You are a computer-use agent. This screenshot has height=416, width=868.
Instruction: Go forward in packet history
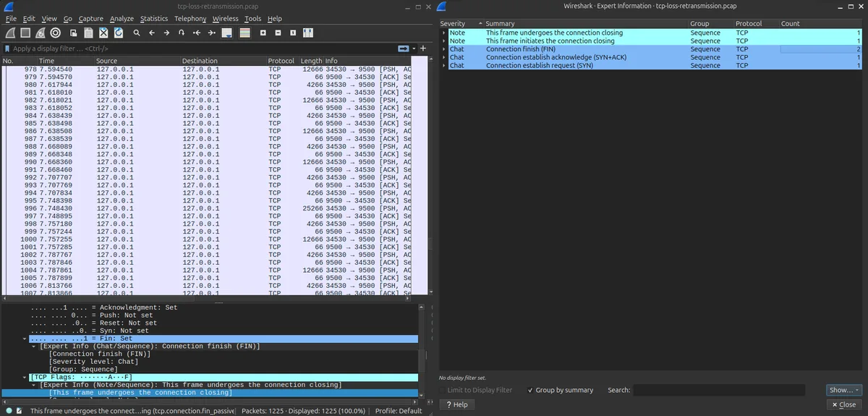click(x=166, y=33)
